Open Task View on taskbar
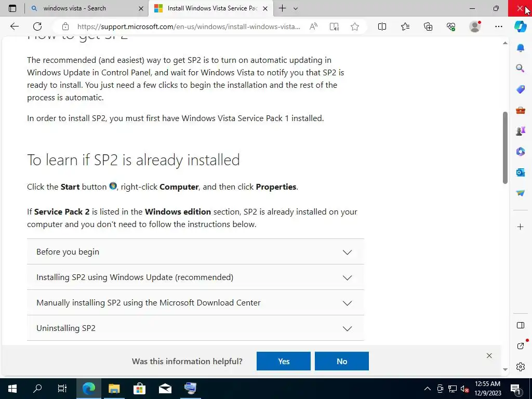Viewport: 532px width, 399px height. tap(62, 389)
